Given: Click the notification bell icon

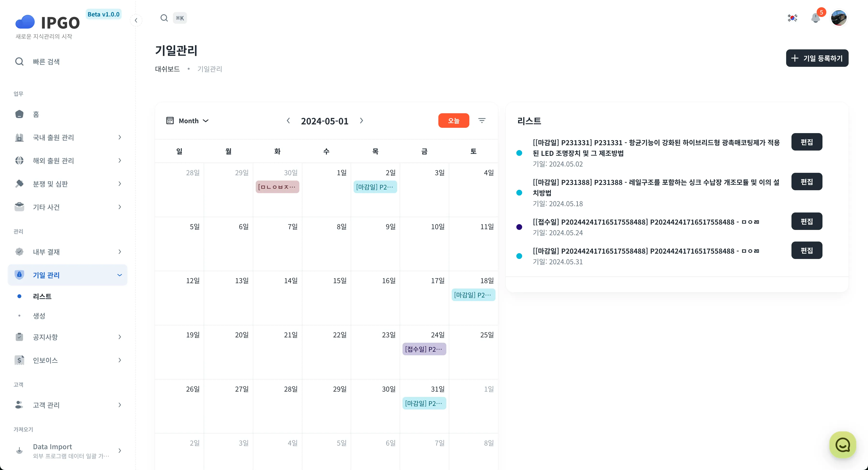Looking at the screenshot, I should (815, 18).
